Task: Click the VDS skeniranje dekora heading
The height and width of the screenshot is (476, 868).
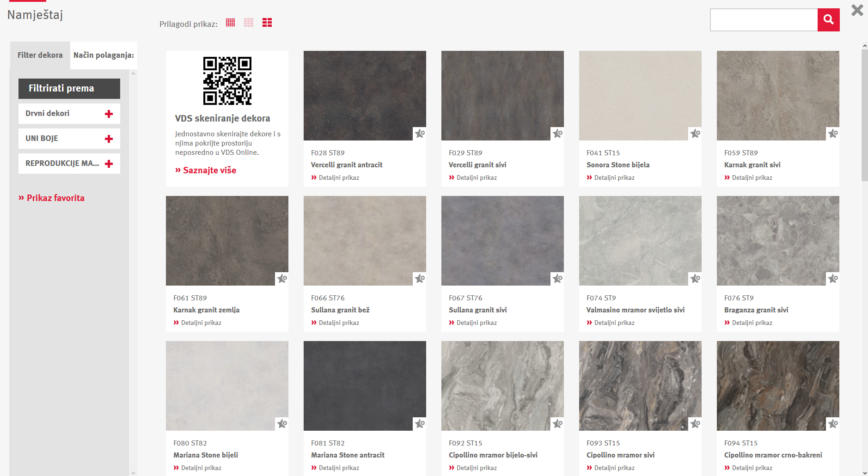Action: click(x=222, y=118)
